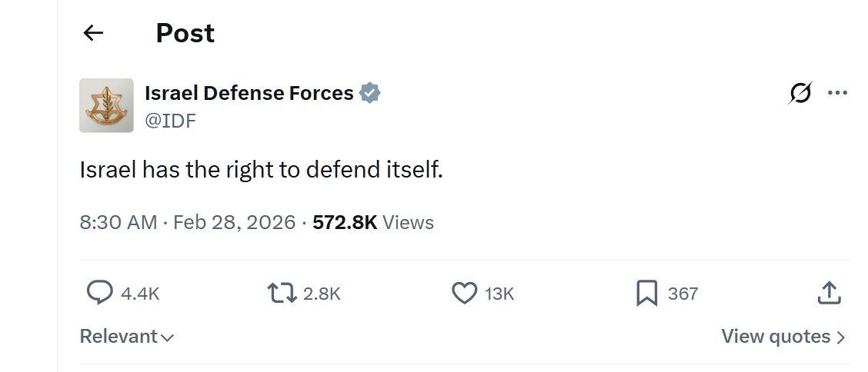Expand the Relevant sort dropdown
The height and width of the screenshot is (372, 868).
[127, 337]
